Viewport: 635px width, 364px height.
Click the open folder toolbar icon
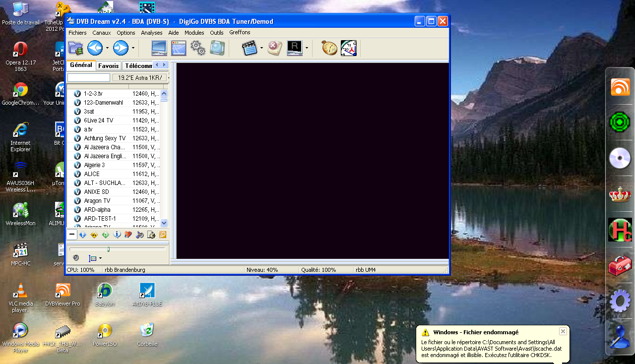pyautogui.click(x=76, y=48)
